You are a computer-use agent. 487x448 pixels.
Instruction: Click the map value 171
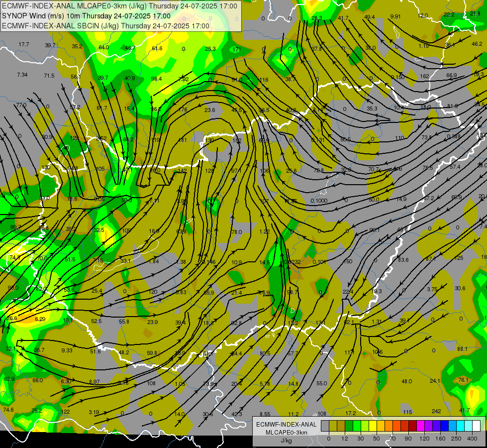237,49
